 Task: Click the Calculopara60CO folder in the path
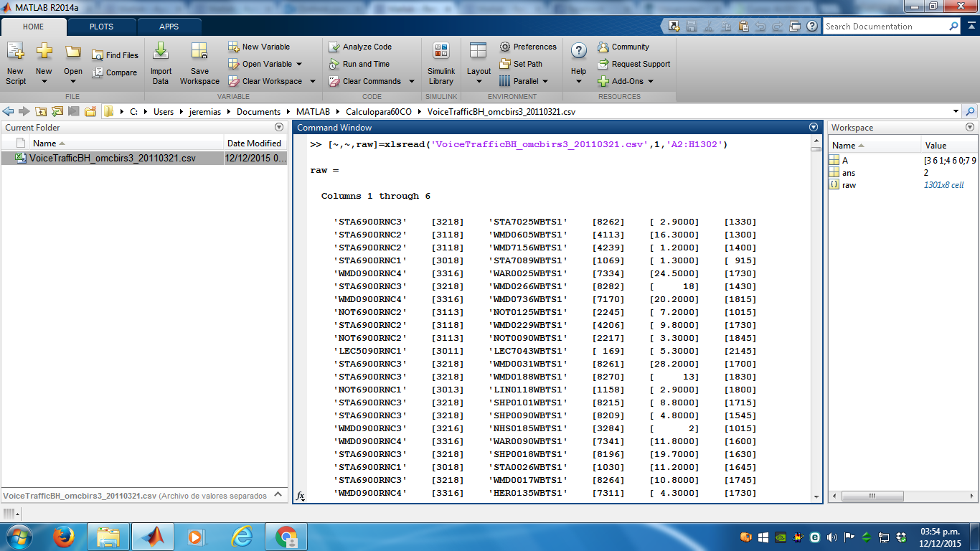click(x=379, y=112)
